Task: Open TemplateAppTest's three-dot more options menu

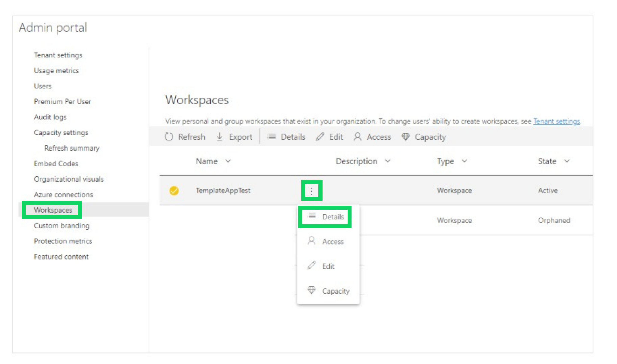Action: pos(312,191)
